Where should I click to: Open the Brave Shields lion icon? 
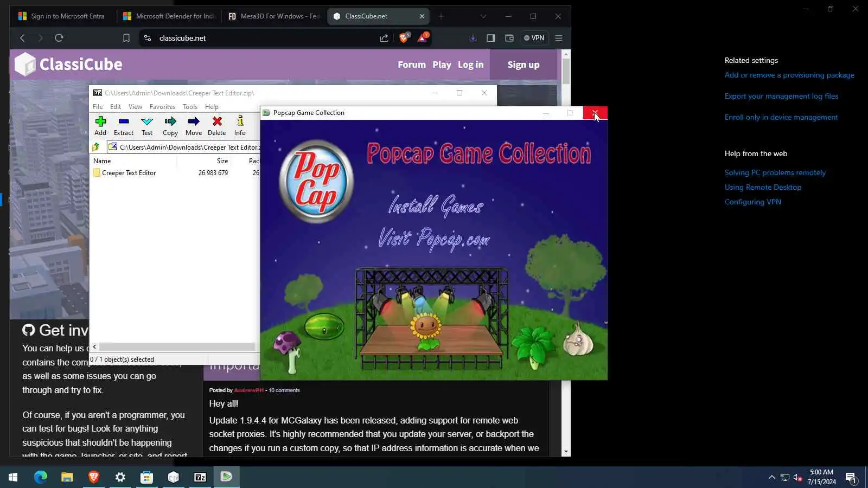[404, 37]
